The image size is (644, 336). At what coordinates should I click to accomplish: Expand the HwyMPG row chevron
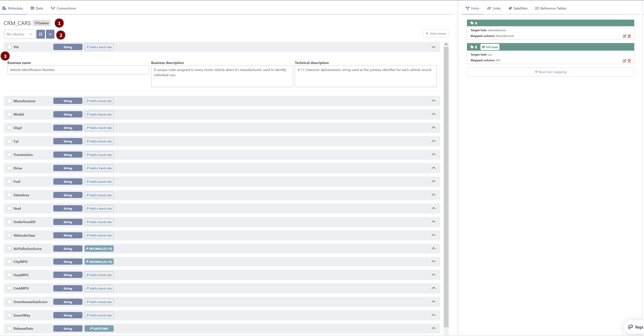click(434, 275)
